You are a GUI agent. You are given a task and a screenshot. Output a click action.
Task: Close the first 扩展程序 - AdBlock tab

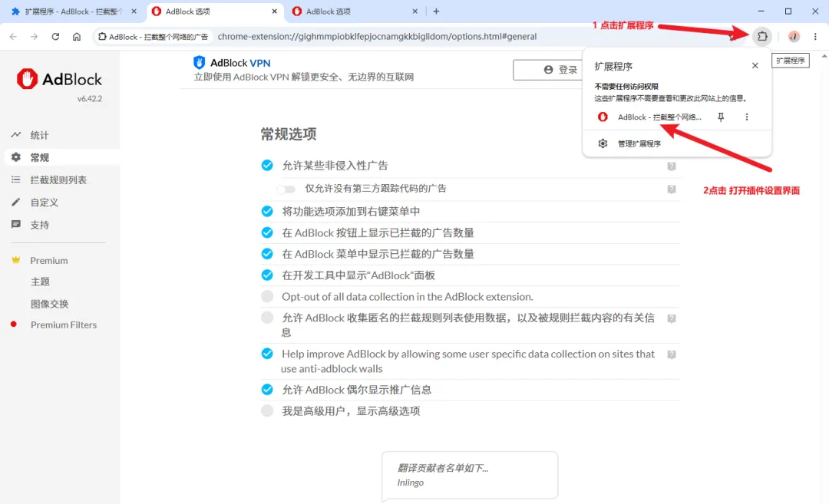pos(134,11)
